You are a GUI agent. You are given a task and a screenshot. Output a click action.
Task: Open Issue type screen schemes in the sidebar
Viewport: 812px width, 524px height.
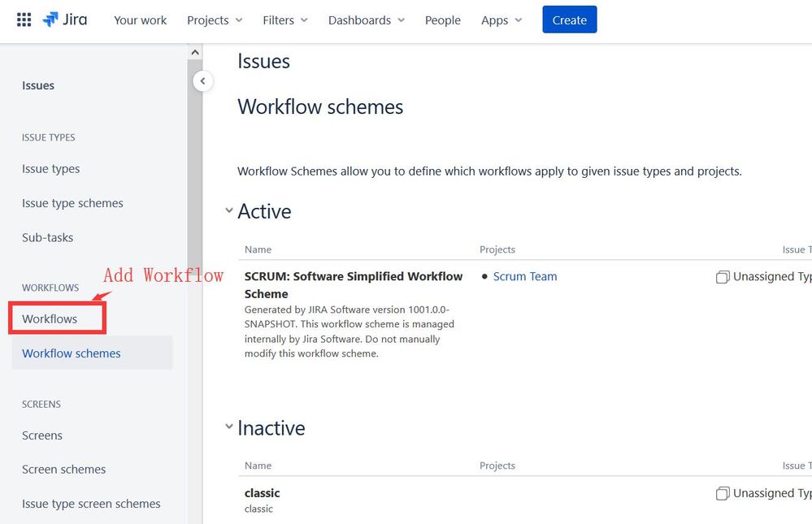tap(91, 504)
